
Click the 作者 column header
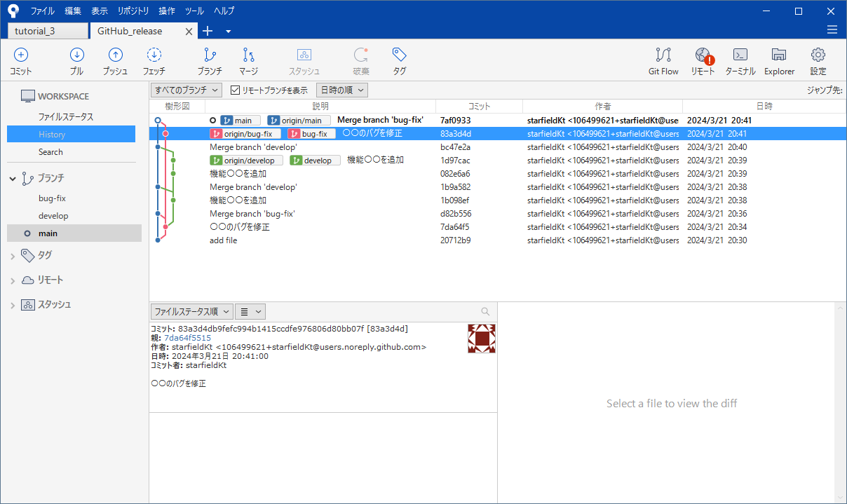602,106
